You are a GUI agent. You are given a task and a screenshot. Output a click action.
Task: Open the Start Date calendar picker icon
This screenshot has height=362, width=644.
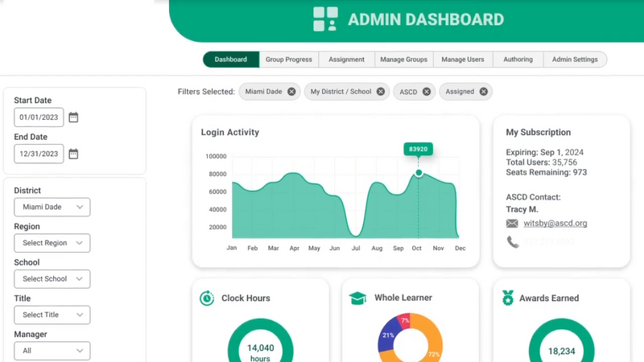click(x=73, y=117)
